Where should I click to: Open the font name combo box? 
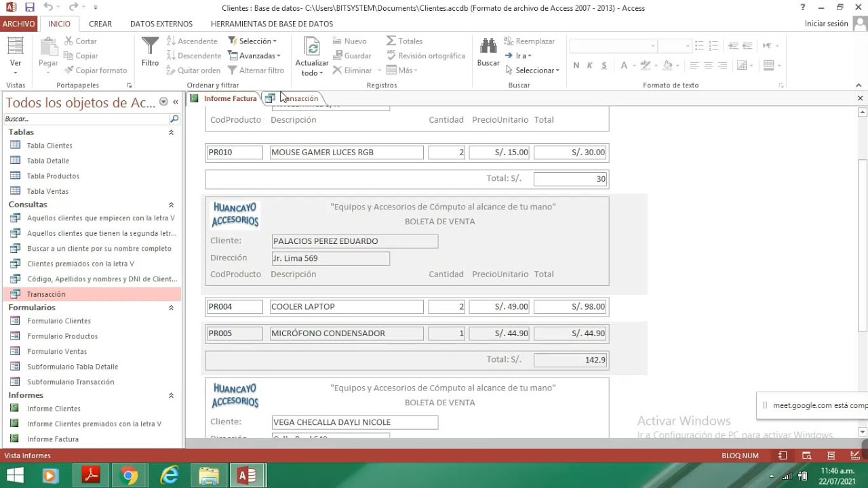[614, 45]
